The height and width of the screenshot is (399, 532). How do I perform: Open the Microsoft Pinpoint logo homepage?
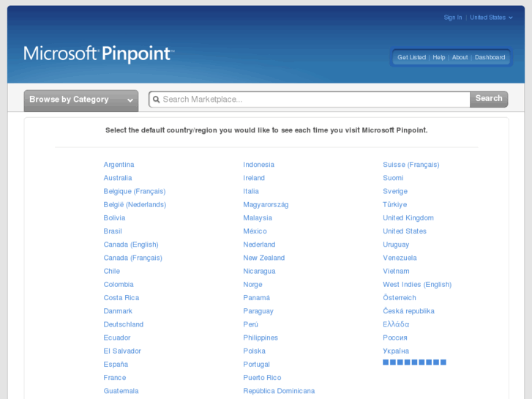pos(99,54)
